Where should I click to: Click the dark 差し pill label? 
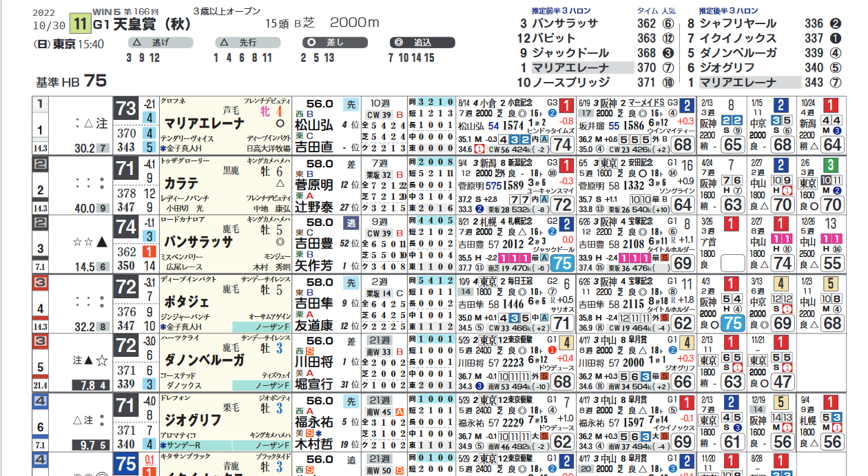pyautogui.click(x=334, y=43)
